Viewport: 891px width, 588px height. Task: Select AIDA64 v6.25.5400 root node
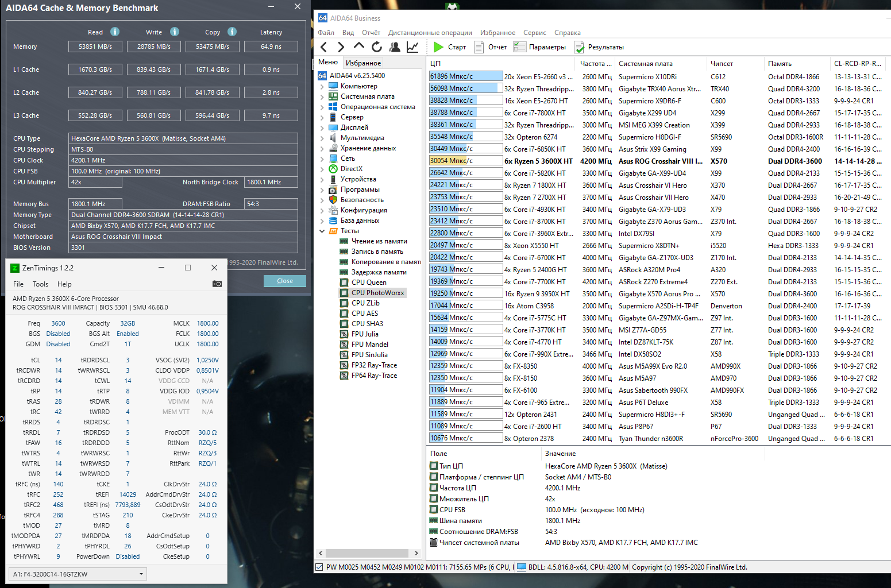pyautogui.click(x=357, y=76)
